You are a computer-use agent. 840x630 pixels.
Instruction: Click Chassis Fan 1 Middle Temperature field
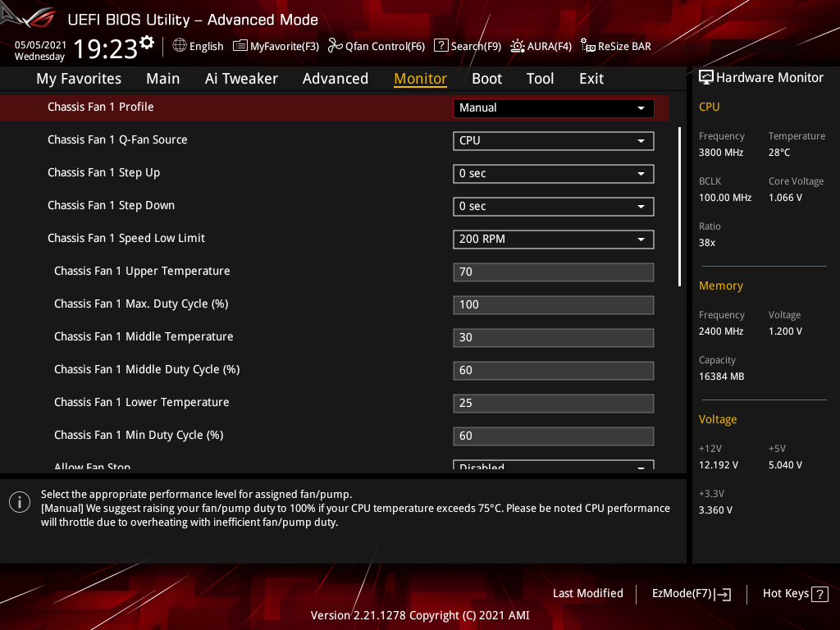coord(554,337)
